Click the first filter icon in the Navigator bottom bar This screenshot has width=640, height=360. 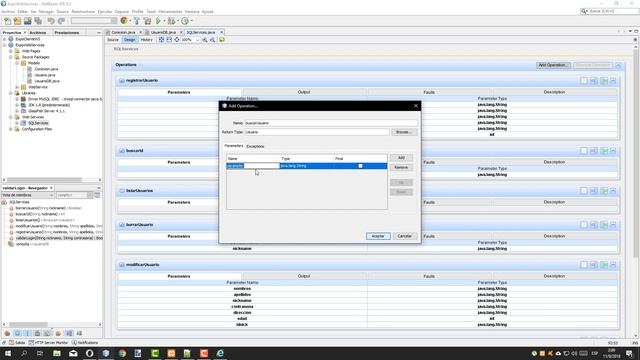(x=7, y=333)
